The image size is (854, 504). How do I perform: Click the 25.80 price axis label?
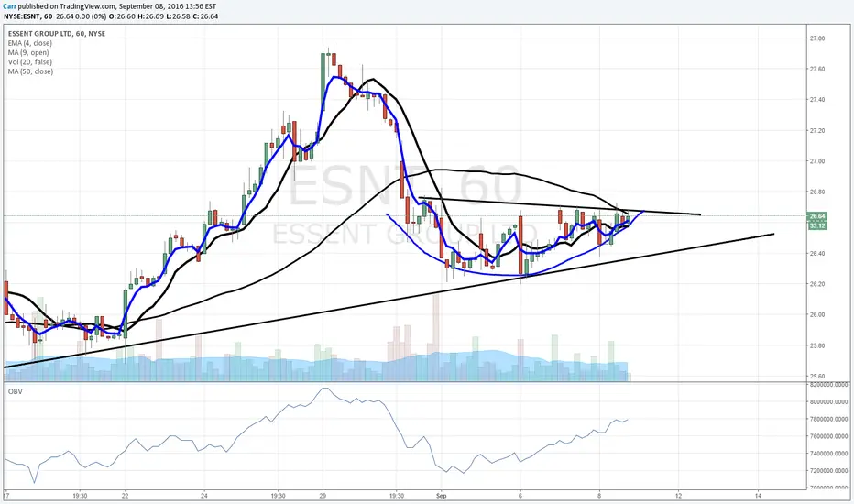[817, 345]
